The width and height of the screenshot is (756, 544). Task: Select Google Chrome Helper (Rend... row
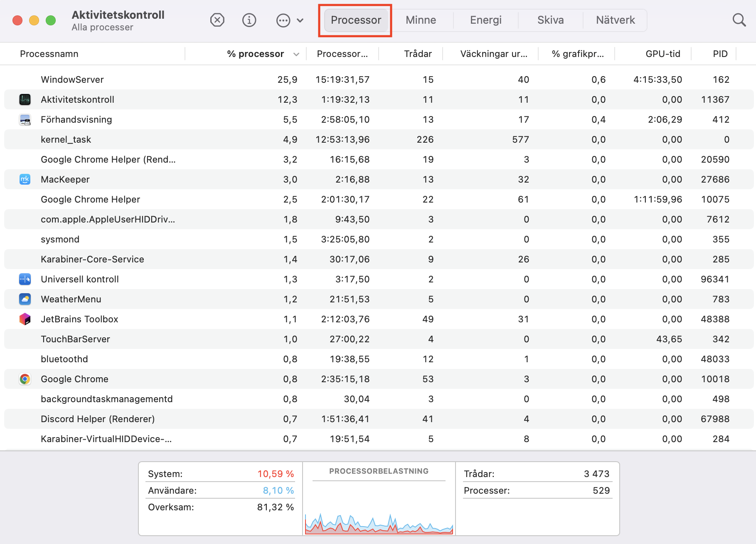[379, 159]
